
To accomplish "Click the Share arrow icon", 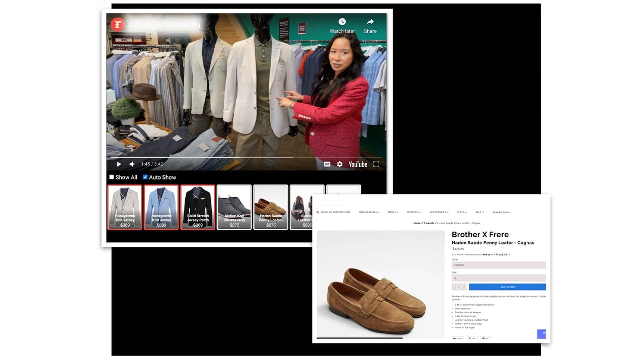I will 370,22.
